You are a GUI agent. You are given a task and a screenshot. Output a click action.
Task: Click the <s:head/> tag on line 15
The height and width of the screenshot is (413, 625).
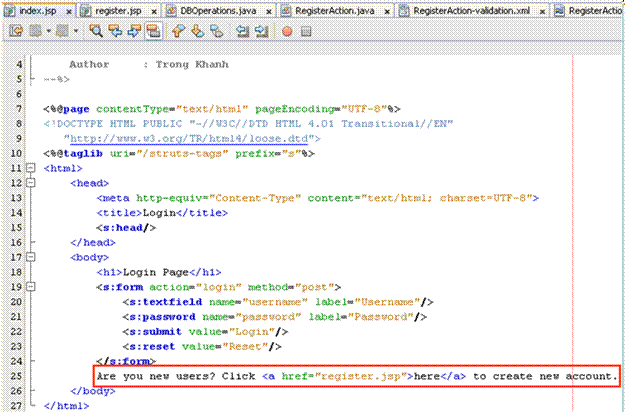(126, 228)
